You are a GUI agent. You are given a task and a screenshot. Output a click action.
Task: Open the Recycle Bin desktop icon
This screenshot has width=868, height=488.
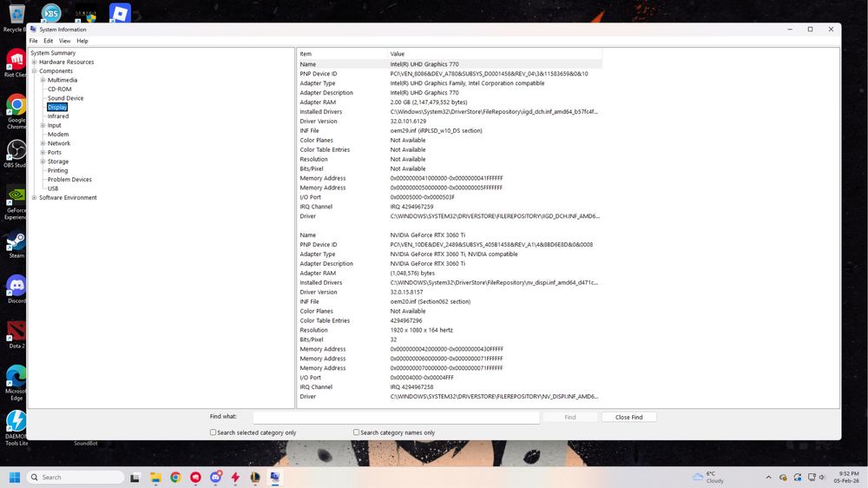[x=16, y=16]
